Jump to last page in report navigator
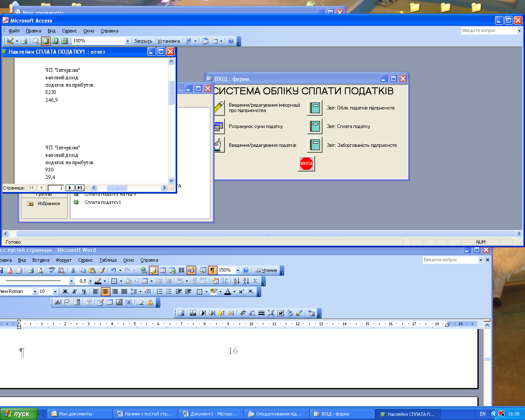Viewport: 525px width, 420px height. tap(80, 188)
